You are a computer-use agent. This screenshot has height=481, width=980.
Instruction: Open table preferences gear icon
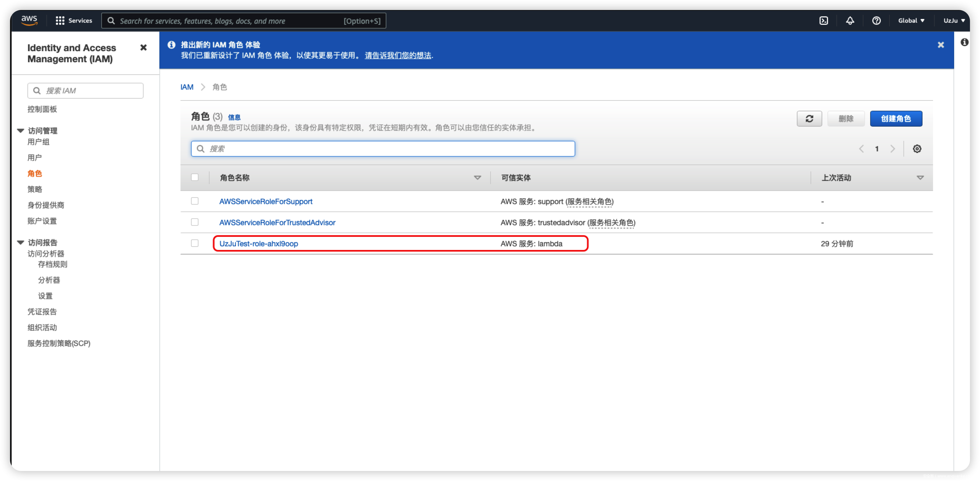click(x=917, y=149)
